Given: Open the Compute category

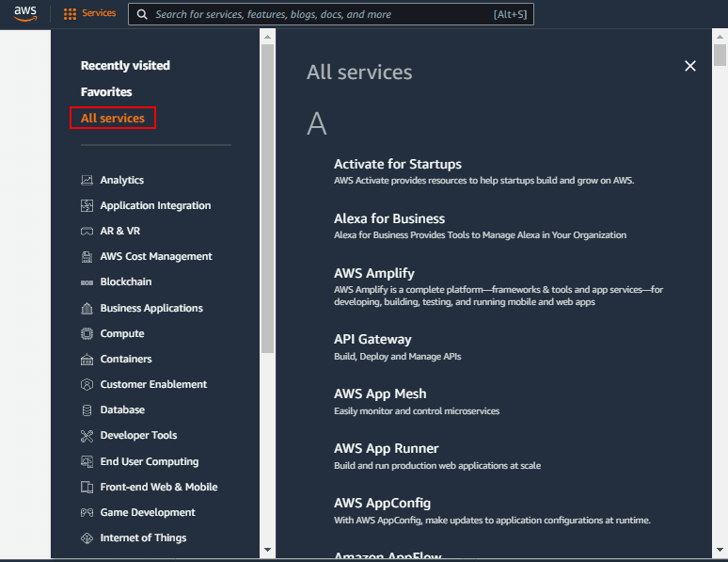Looking at the screenshot, I should (122, 334).
